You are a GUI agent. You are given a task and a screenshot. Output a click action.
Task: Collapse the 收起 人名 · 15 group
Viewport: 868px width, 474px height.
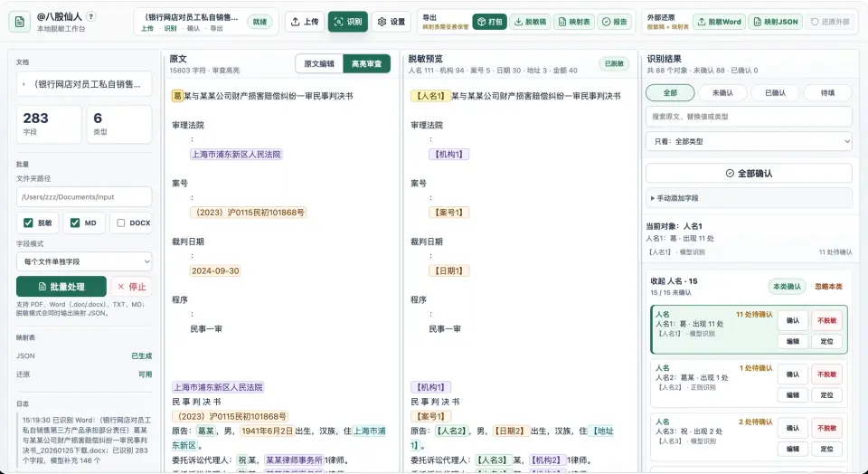[x=674, y=280]
